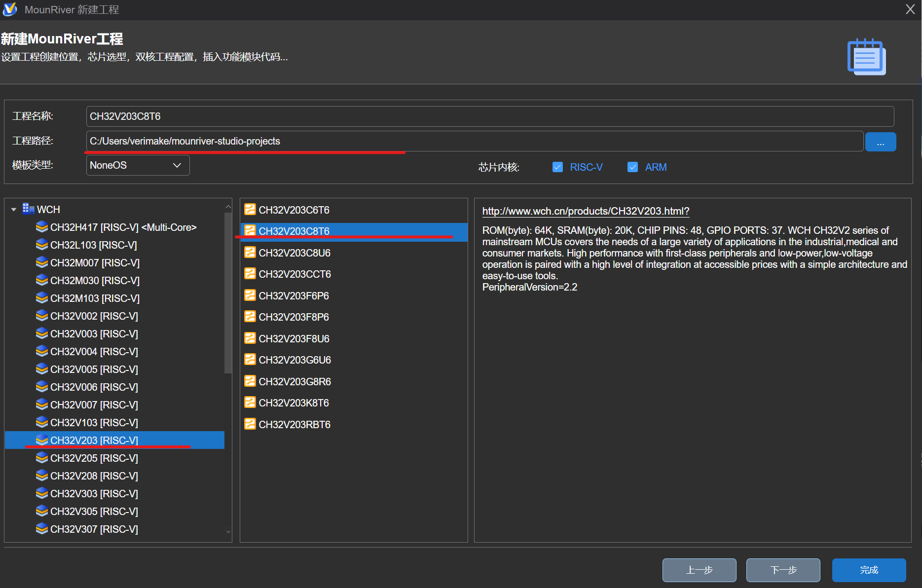Viewport: 922px width, 588px height.
Task: Select CH32V103 [RISC-V] in series tree
Action: click(94, 423)
